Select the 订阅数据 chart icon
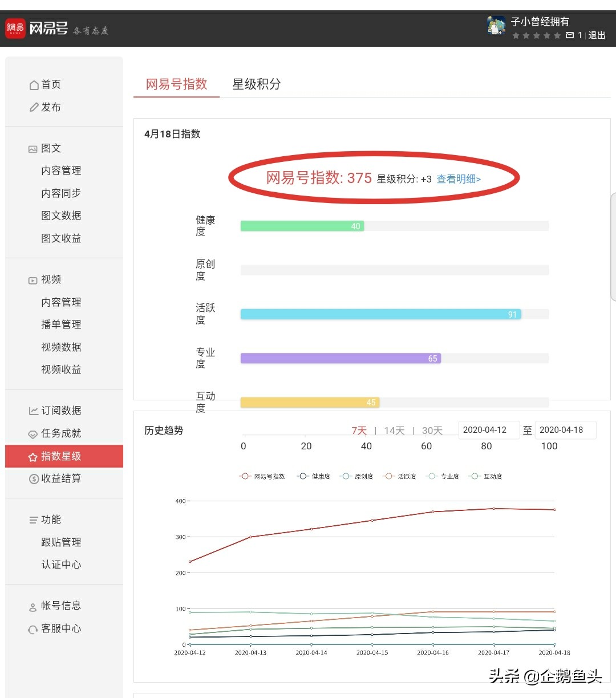Image resolution: width=616 pixels, height=698 pixels. pos(33,411)
